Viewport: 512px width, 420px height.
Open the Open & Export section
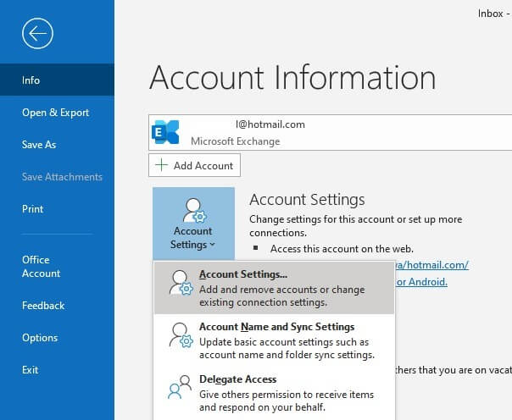(x=57, y=113)
